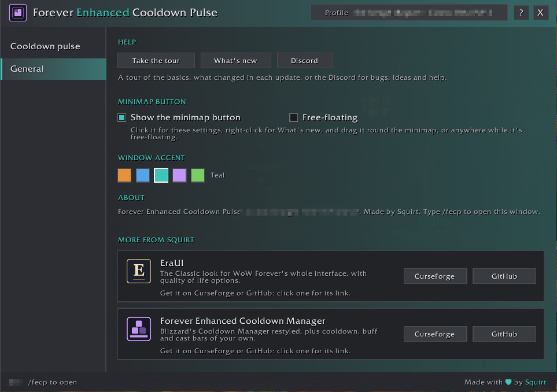Open GitHub link for Cooldown Manager
The width and height of the screenshot is (557, 392).
click(x=504, y=334)
